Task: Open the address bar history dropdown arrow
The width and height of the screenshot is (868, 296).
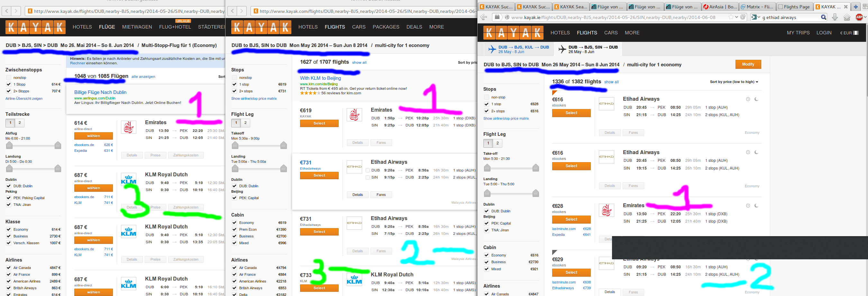Action: 736,17
